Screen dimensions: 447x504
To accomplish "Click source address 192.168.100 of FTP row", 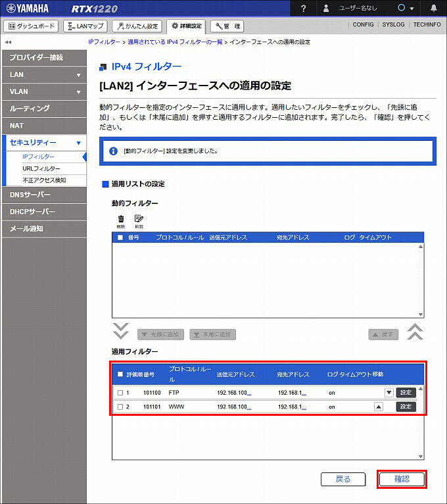I will point(234,393).
